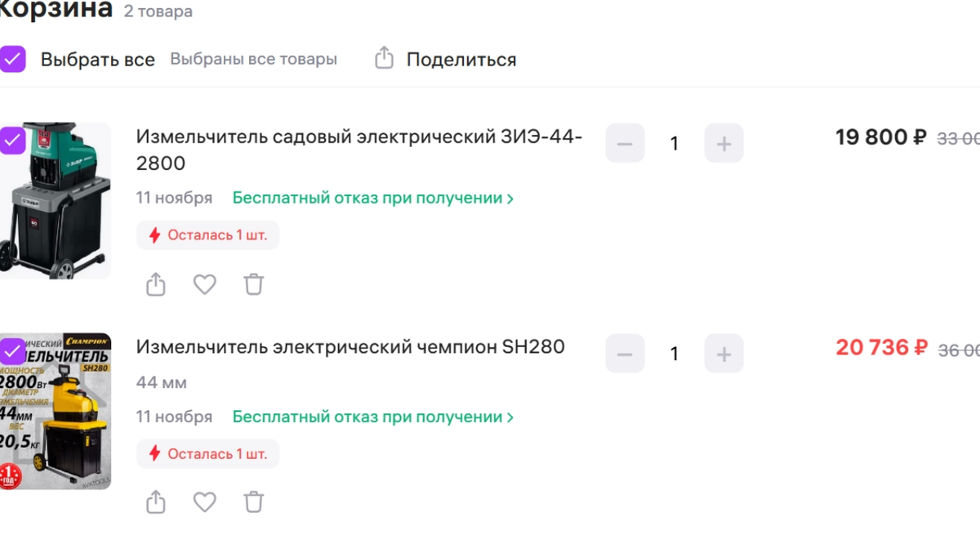Screen dimensions: 980x535
Task: Share чемпион SH280 via its share icon
Action: (x=155, y=502)
